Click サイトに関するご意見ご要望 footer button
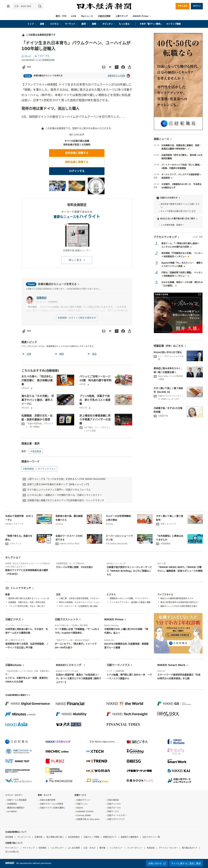This screenshot has width=208, height=868. (x=186, y=864)
